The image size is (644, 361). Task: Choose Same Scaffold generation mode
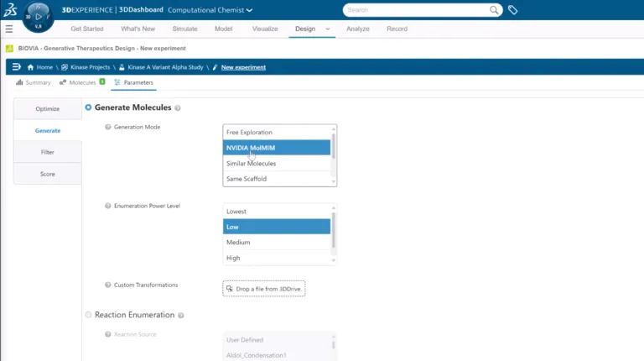coord(277,179)
